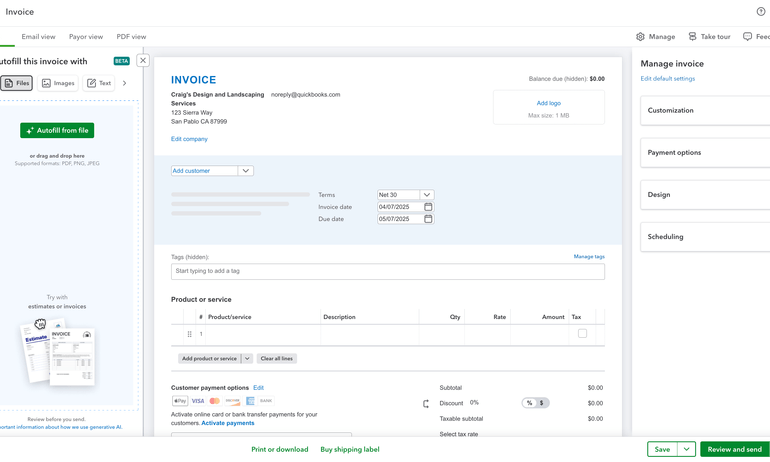Viewport: 770px width, 462px height.
Task: Click the Review and send button
Action: [734, 450]
